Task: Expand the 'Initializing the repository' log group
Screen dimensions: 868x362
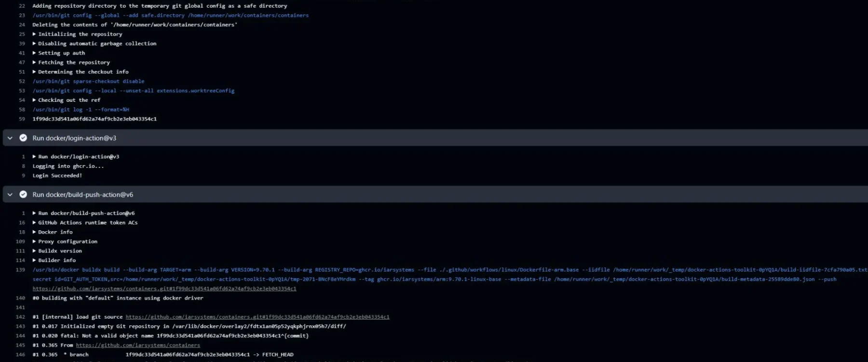Action: 34,34
